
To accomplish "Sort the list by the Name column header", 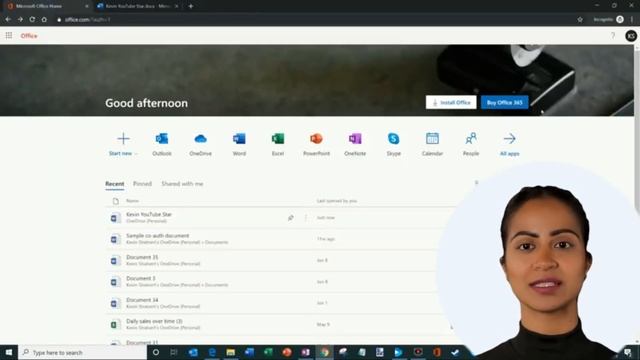I will [x=132, y=201].
